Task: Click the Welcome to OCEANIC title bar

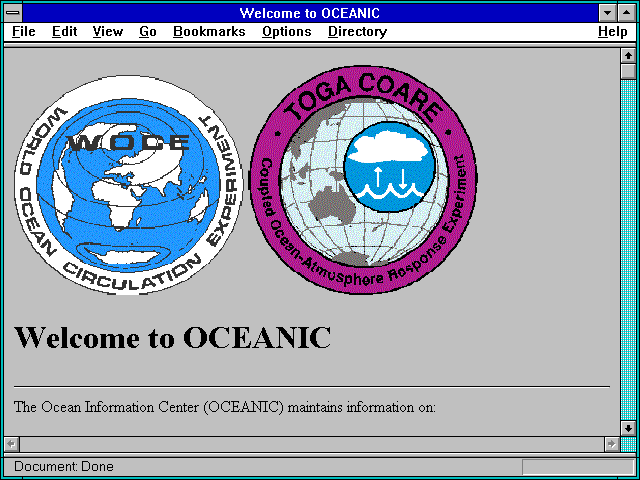Action: tap(310, 13)
